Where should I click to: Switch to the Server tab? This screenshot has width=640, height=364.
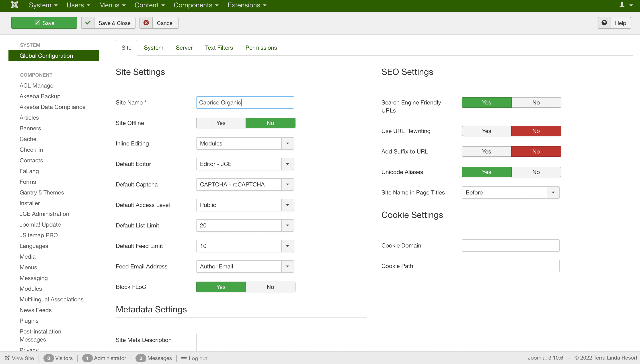pyautogui.click(x=184, y=48)
